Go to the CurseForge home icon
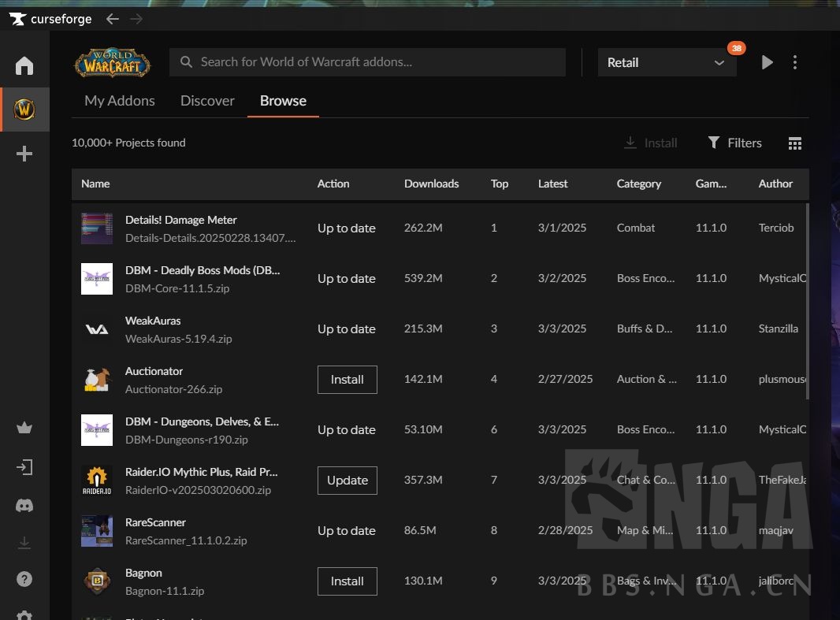This screenshot has width=840, height=620. (x=24, y=65)
